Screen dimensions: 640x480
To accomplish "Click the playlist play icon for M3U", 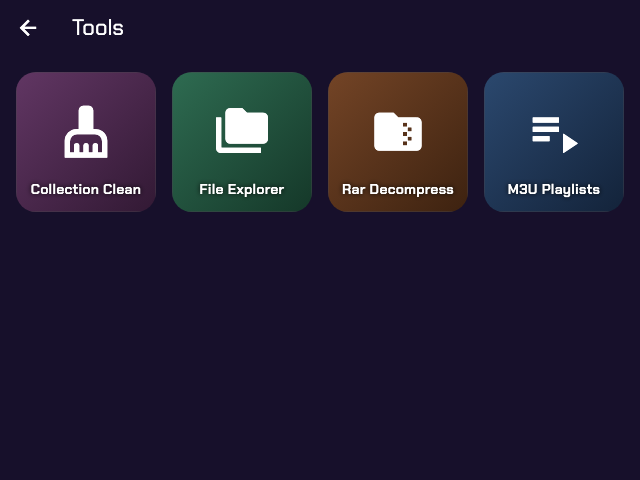I will [554, 135].
